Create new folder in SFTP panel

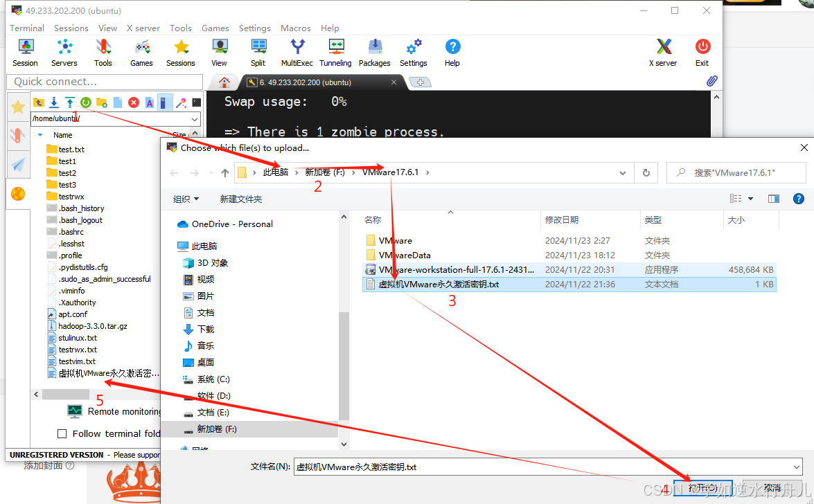[102, 102]
